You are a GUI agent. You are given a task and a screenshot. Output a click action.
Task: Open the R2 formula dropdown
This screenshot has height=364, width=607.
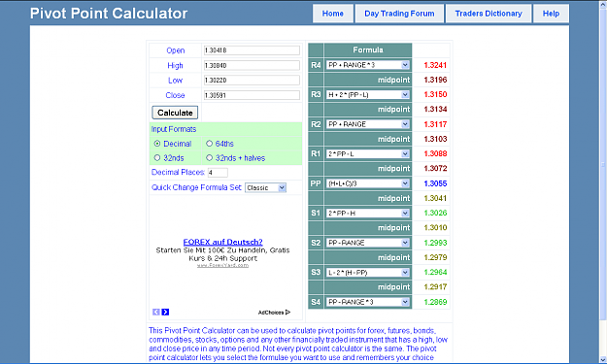(x=368, y=124)
